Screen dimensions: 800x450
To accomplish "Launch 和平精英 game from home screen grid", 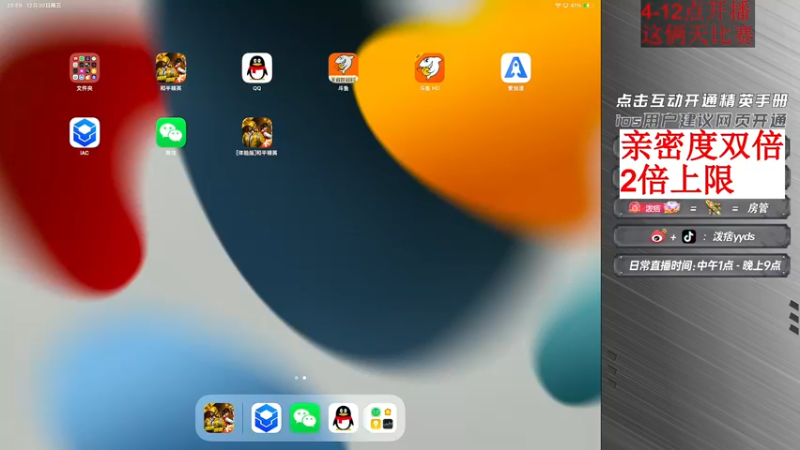I will point(171,68).
